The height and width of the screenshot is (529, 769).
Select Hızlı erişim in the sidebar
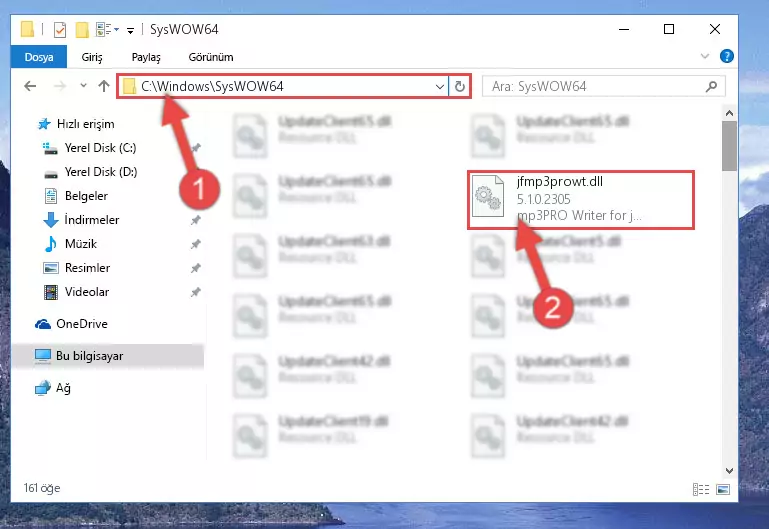[85, 124]
